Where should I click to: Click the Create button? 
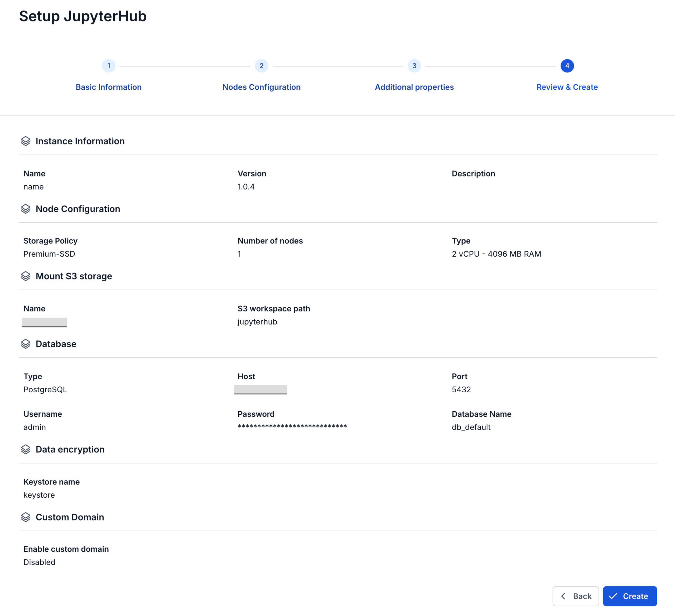(x=630, y=596)
